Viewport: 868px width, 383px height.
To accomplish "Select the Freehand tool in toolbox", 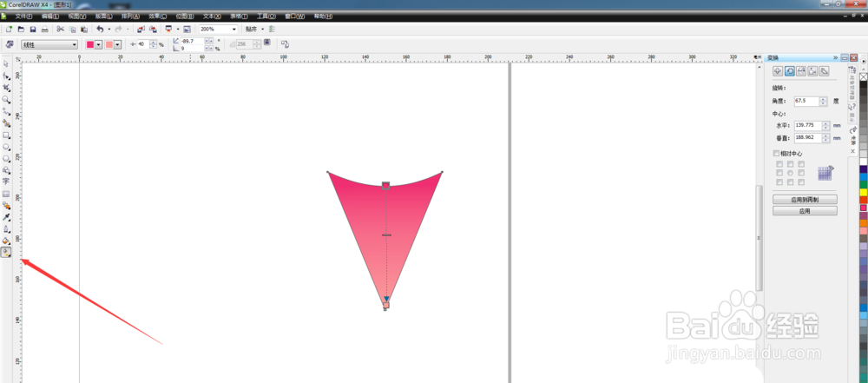I will pos(6,111).
